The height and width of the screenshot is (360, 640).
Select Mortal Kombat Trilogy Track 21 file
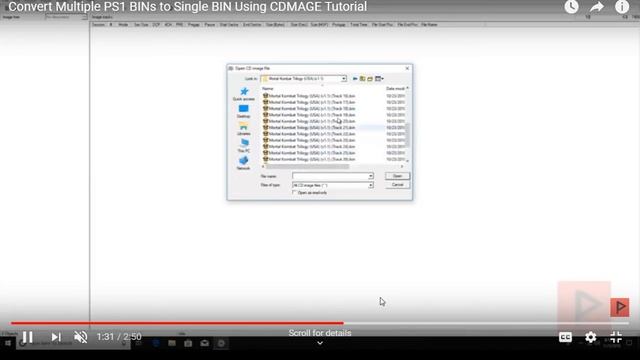click(x=309, y=127)
